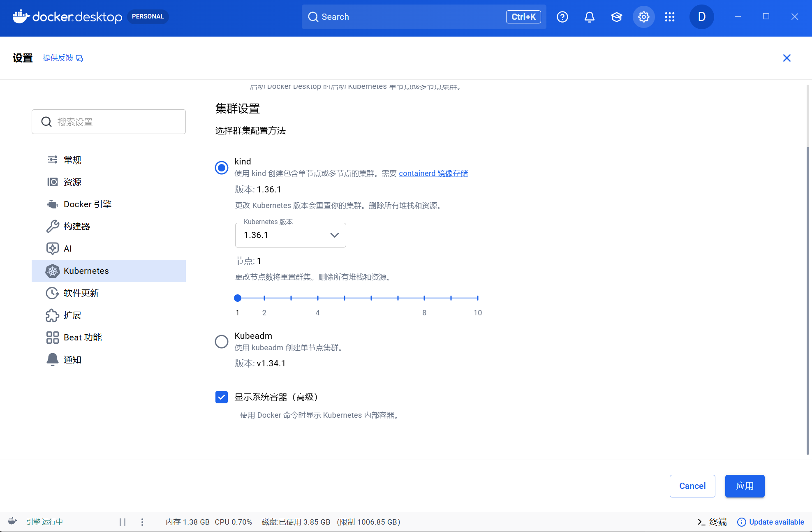Open the help question mark icon

(x=562, y=17)
